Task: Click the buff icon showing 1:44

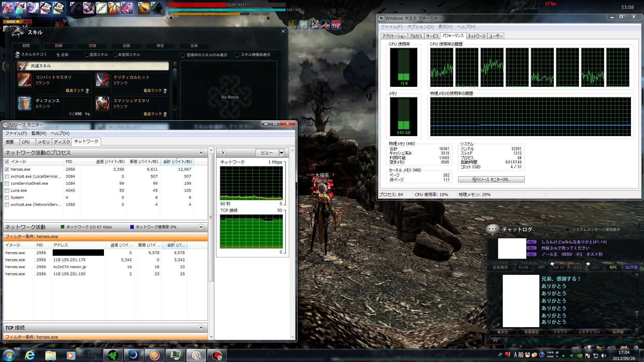Action: coord(293,25)
